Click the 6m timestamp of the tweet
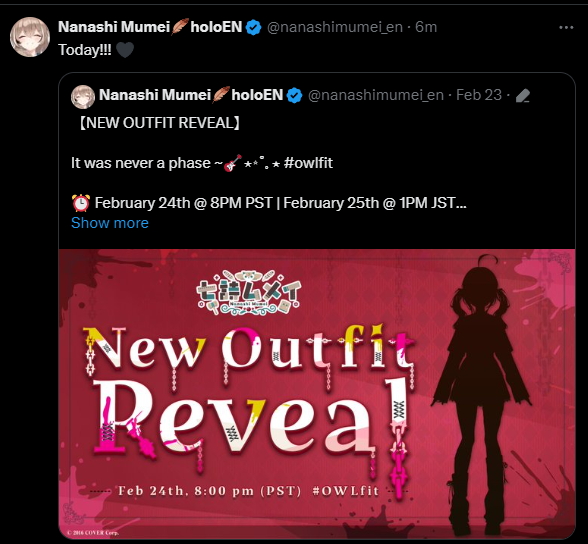 (426, 27)
